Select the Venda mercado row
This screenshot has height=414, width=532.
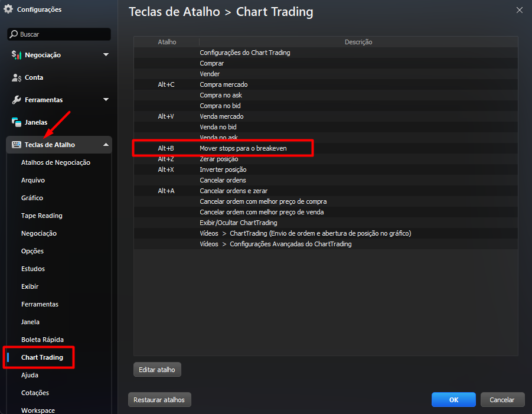326,116
